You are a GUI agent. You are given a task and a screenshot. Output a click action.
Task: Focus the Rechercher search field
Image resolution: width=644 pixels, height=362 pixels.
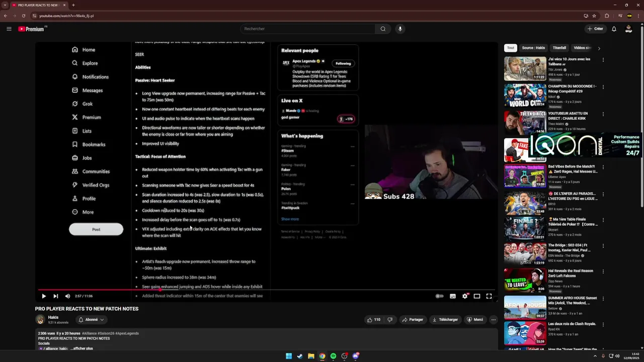(x=307, y=29)
